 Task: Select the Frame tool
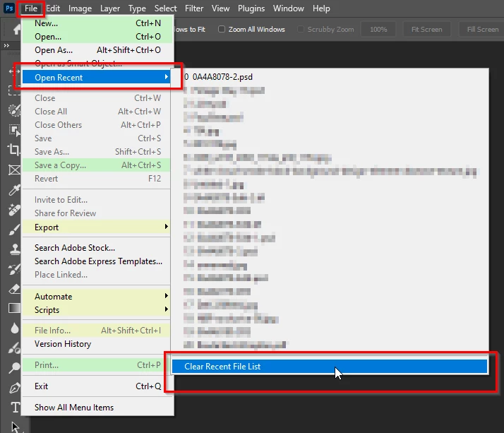pyautogui.click(x=14, y=170)
